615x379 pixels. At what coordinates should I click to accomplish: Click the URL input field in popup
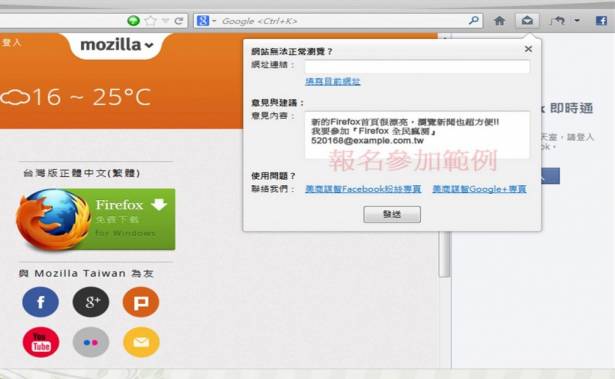[x=417, y=66]
